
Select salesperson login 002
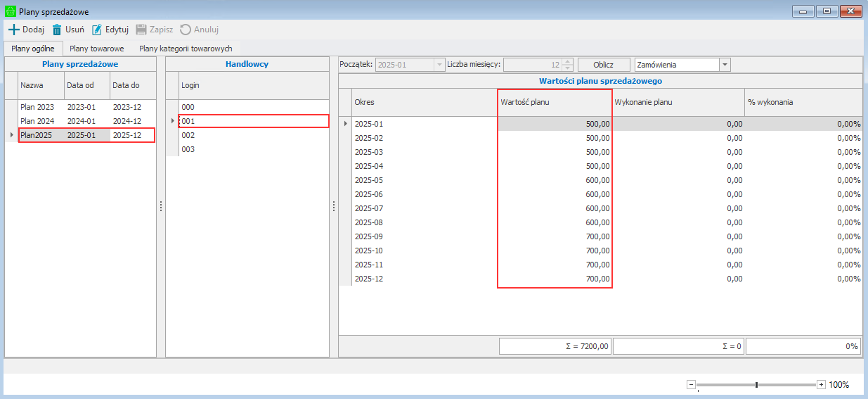click(188, 135)
